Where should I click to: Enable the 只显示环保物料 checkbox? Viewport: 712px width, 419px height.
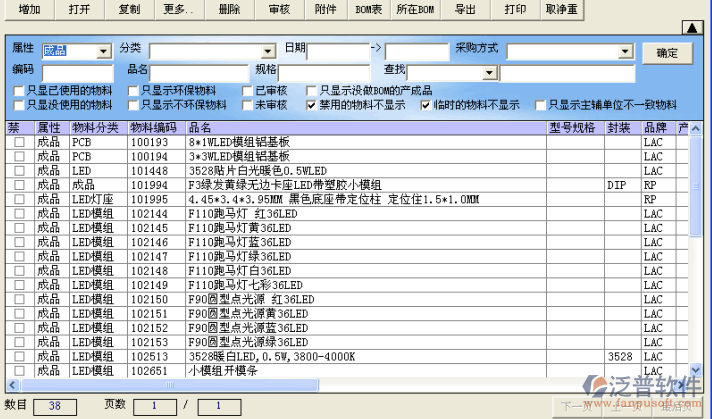click(133, 91)
